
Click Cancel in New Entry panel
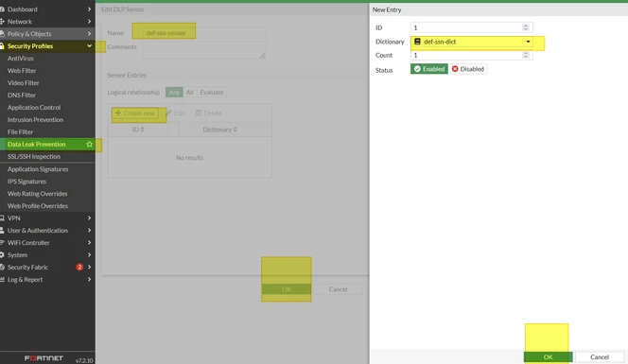click(600, 356)
